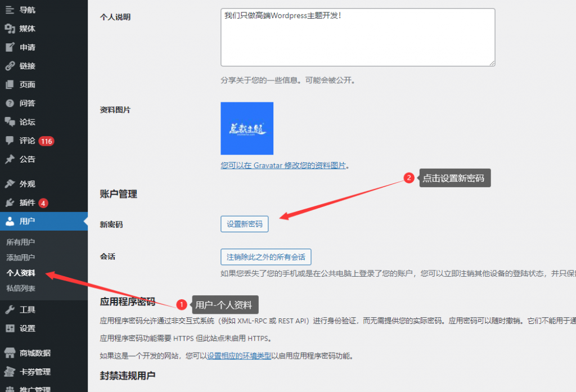Click the 设置新密码 button
Viewport: 576px width, 392px height.
click(244, 223)
